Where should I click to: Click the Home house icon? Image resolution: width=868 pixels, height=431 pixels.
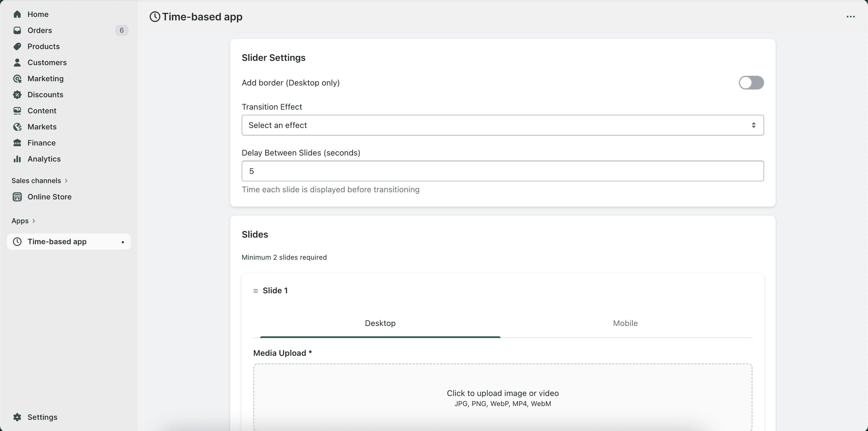17,14
